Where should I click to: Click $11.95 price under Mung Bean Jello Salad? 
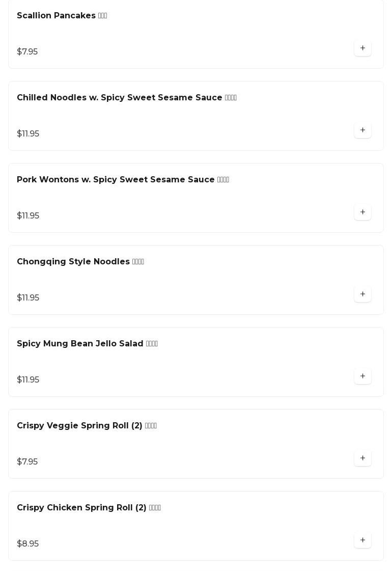(x=28, y=380)
